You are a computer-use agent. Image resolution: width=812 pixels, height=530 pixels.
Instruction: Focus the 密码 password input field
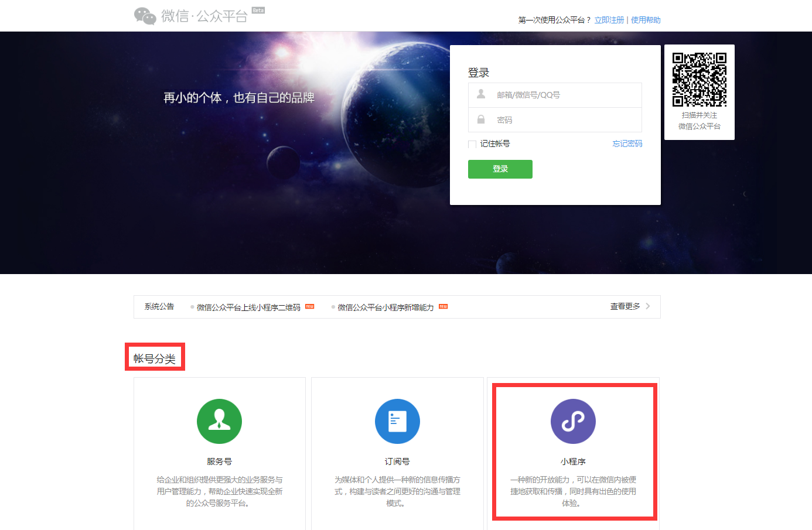coord(555,120)
